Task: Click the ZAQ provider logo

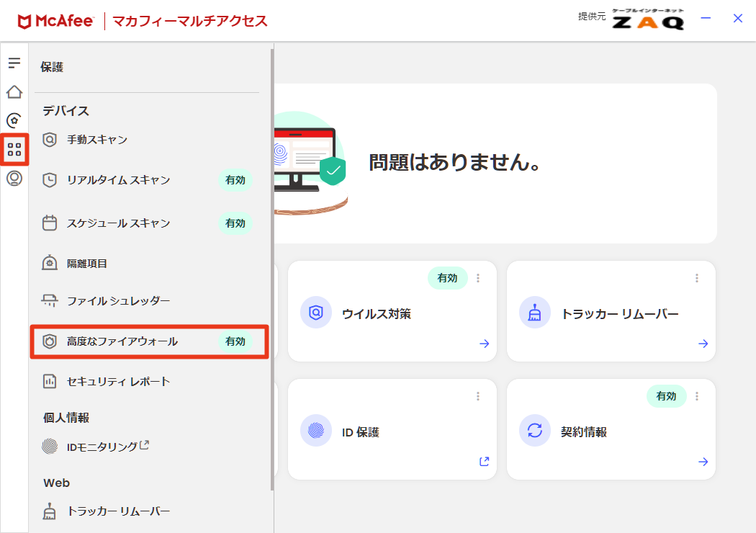Action: tap(648, 19)
